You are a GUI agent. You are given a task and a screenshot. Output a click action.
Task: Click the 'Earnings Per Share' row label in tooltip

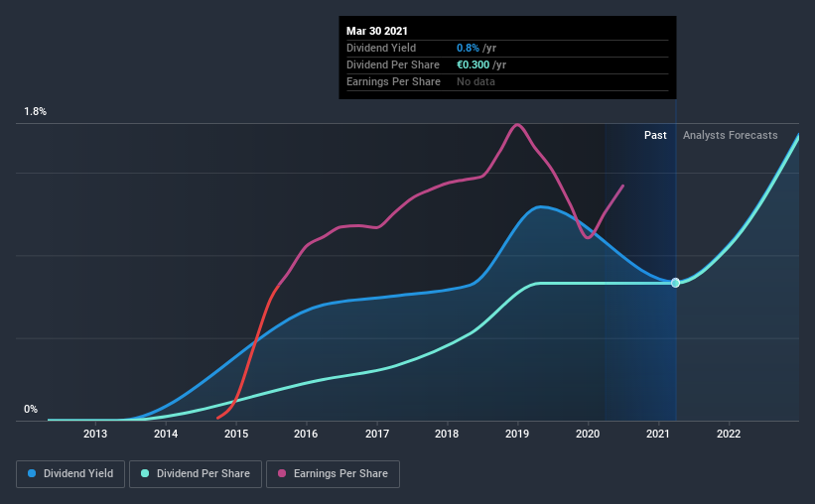(393, 81)
